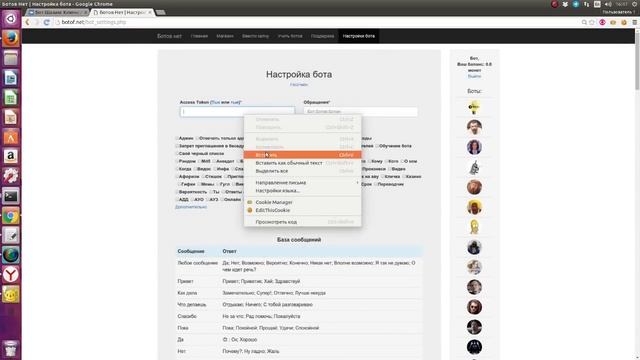This screenshot has width=640, height=360.
Task: Switch to Google Chrome in the dock
Action: 11,216
